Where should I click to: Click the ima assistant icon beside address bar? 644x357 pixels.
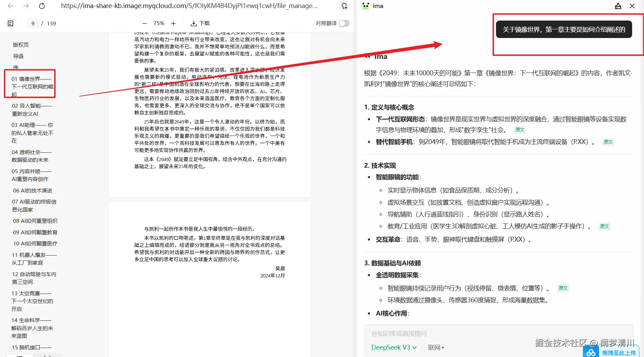tap(344, 6)
